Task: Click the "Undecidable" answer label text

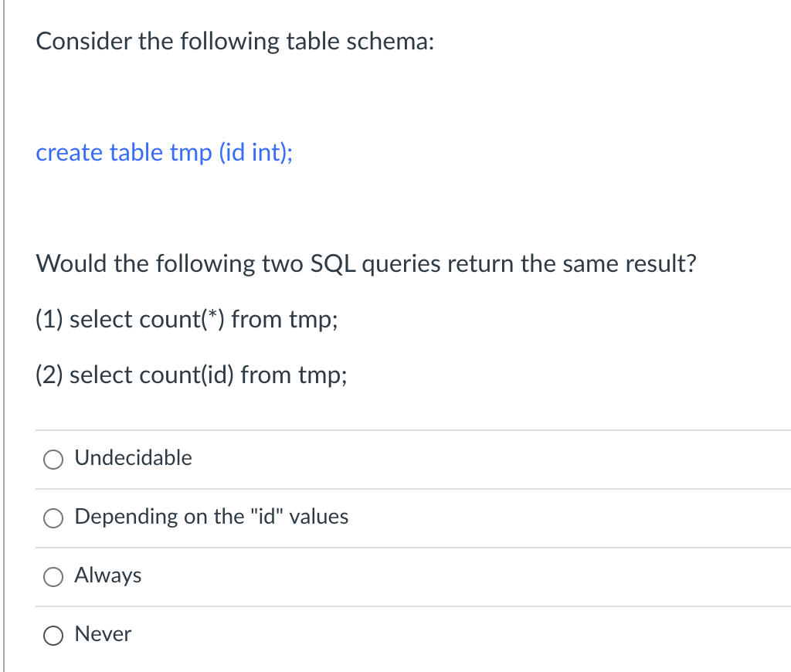Action: tap(133, 457)
